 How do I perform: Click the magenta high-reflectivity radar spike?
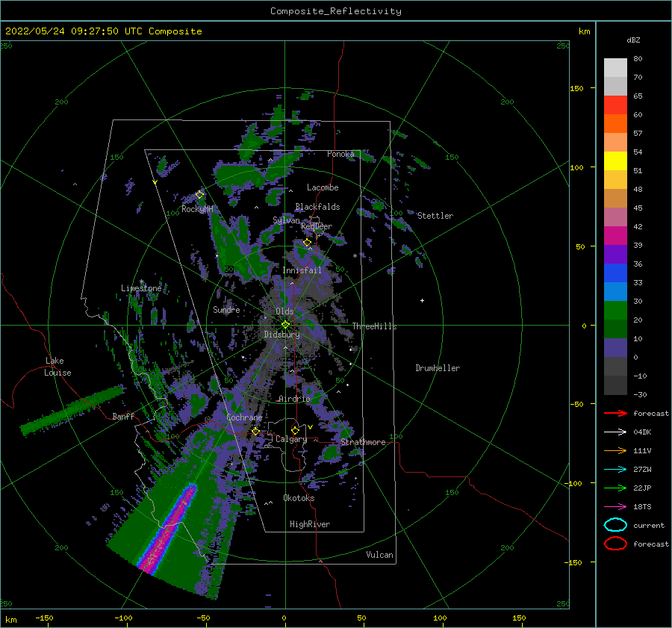[x=169, y=529]
